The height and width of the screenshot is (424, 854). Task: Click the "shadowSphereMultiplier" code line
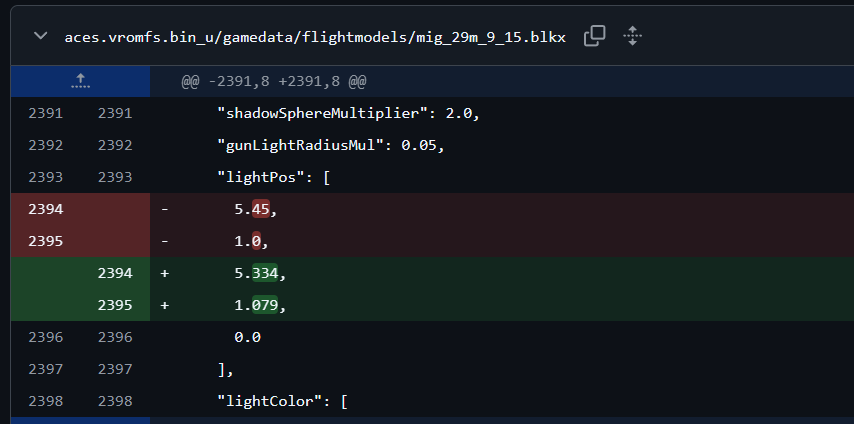pos(348,113)
